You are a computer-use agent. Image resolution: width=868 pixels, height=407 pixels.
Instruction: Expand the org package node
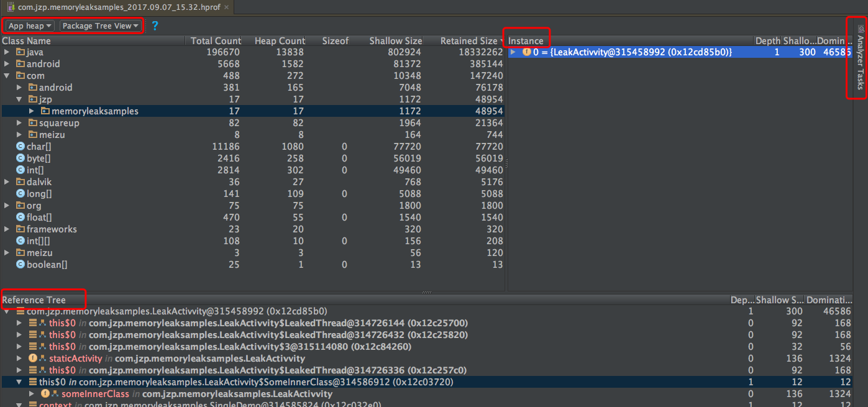pyautogui.click(x=7, y=206)
